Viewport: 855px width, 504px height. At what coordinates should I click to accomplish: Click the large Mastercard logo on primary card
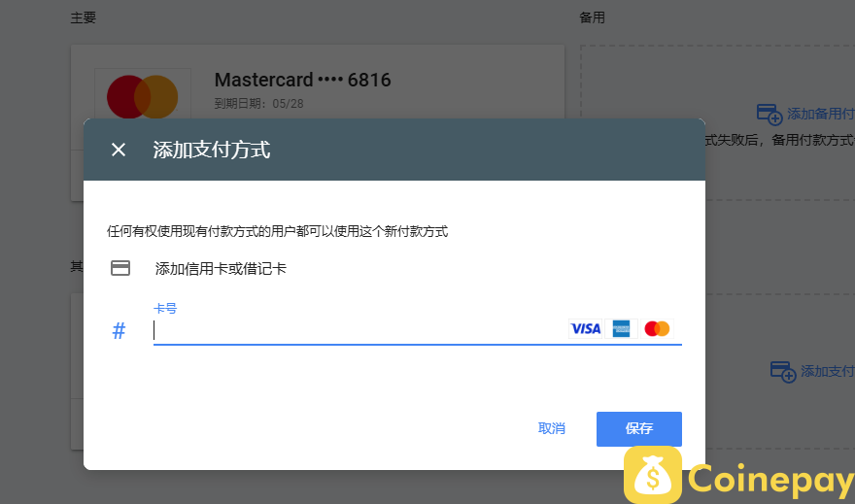[x=142, y=96]
